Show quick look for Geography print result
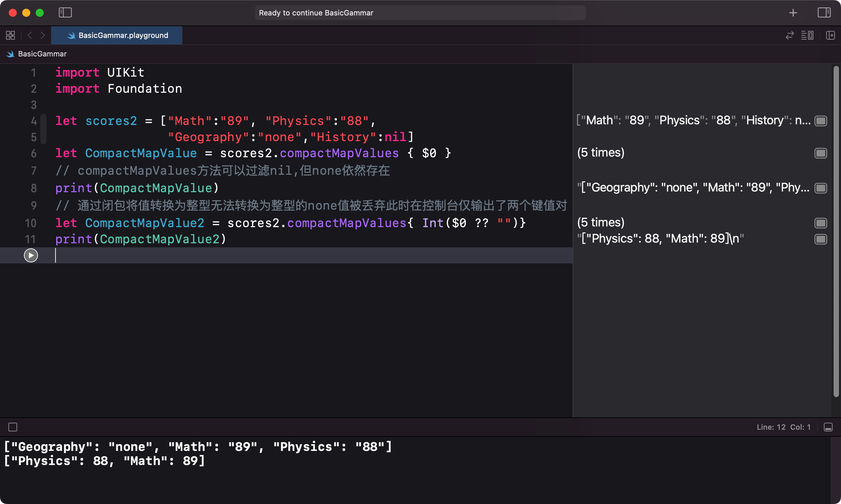Viewport: 841px width, 504px height. [x=820, y=188]
